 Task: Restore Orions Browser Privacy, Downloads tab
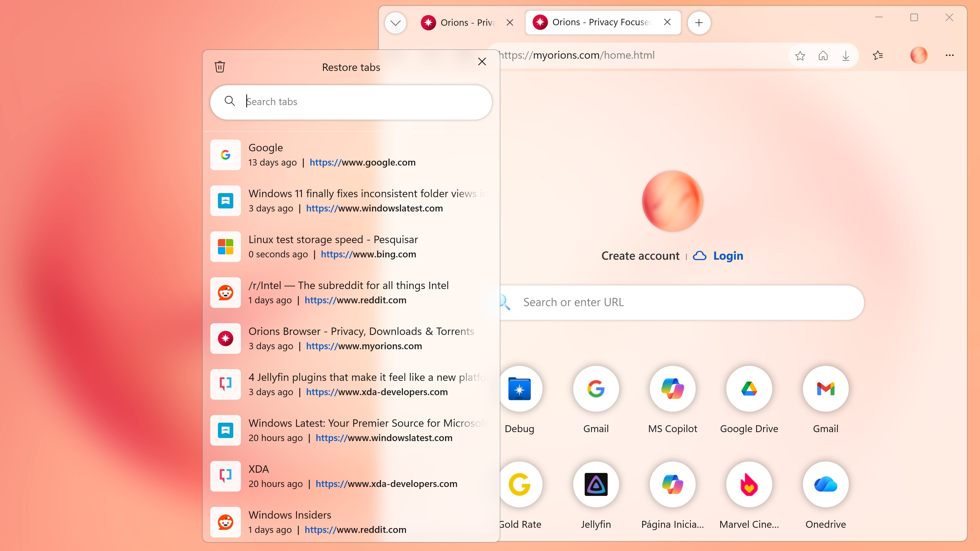point(351,339)
